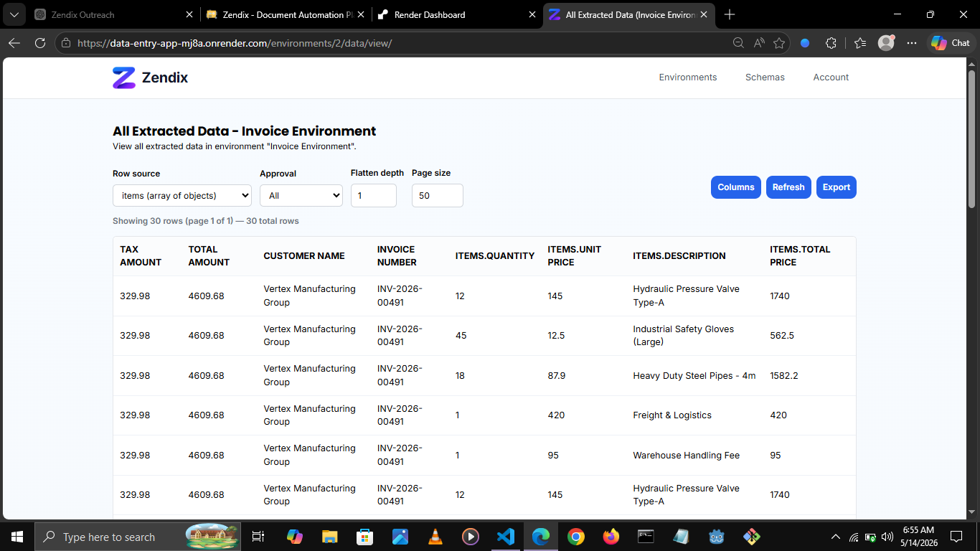The width and height of the screenshot is (980, 551).
Task: Close the Render Dashboard tab
Action: [x=532, y=14]
